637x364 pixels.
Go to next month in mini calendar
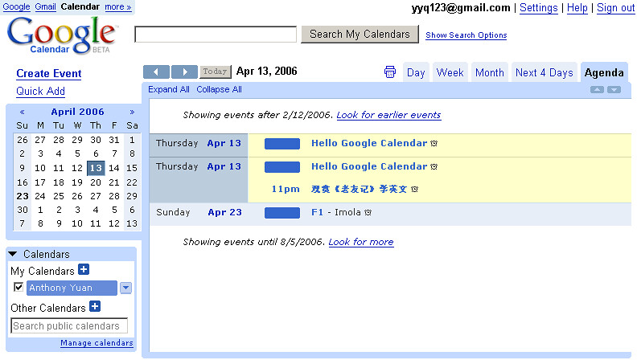132,112
